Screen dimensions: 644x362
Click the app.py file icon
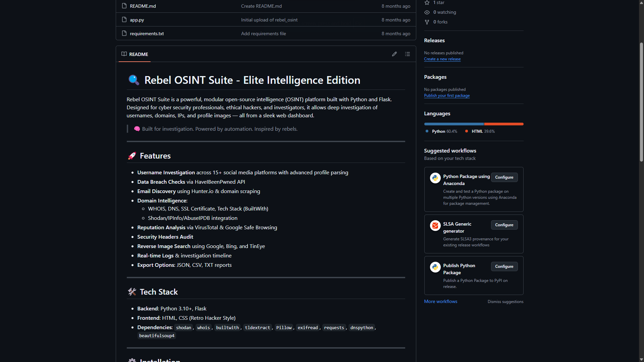[x=124, y=20]
